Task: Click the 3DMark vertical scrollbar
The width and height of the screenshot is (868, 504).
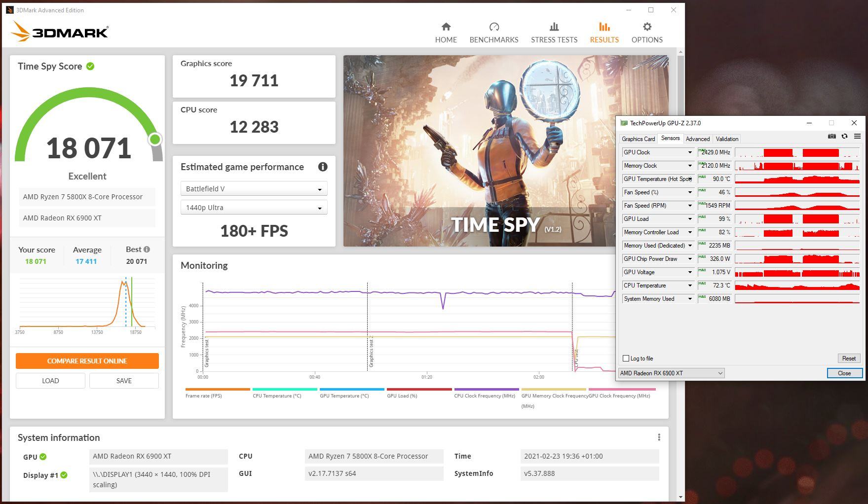Action: (x=681, y=274)
